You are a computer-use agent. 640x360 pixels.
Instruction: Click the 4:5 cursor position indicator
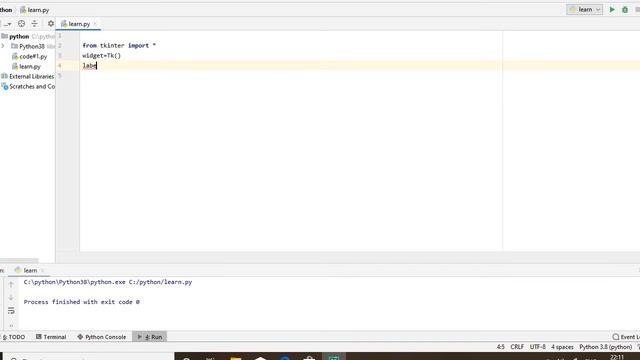[500, 347]
